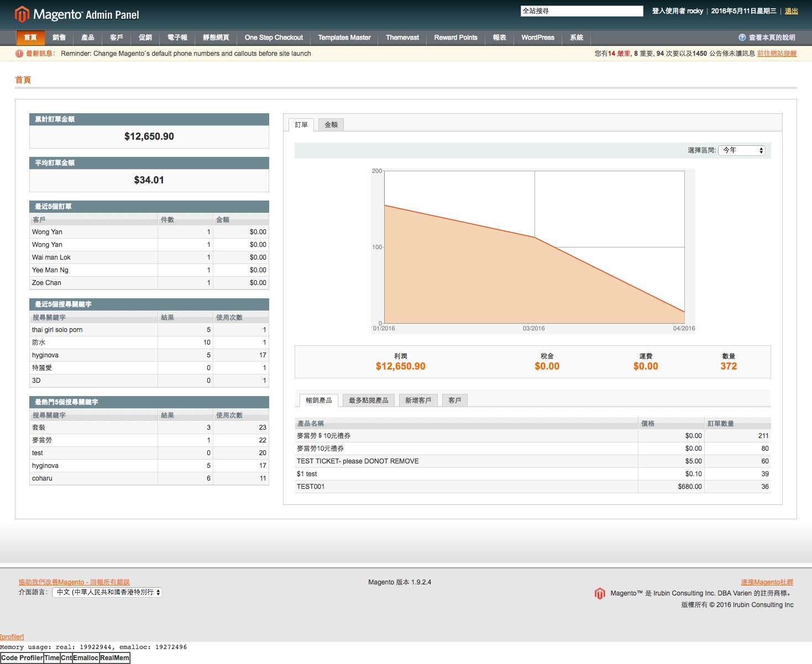This screenshot has width=812, height=664.
Task: Click the [profiler] link
Action: (12, 637)
